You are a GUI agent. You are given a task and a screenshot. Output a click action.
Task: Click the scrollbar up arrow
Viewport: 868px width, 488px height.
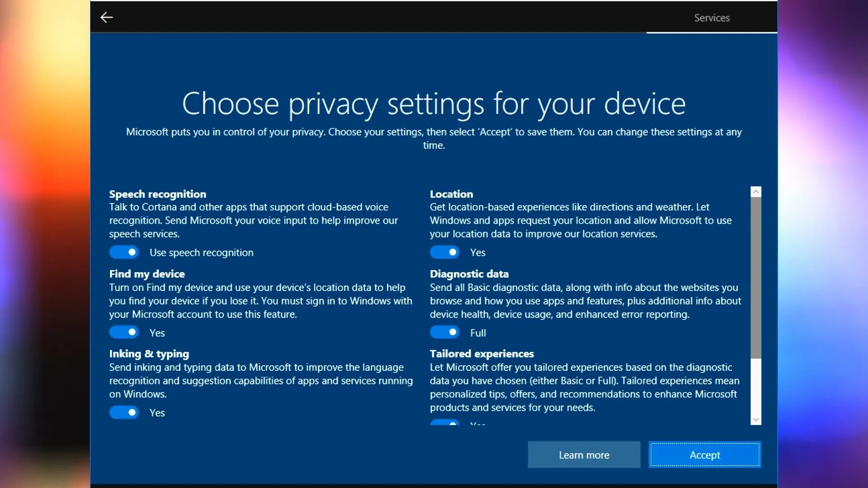click(756, 192)
